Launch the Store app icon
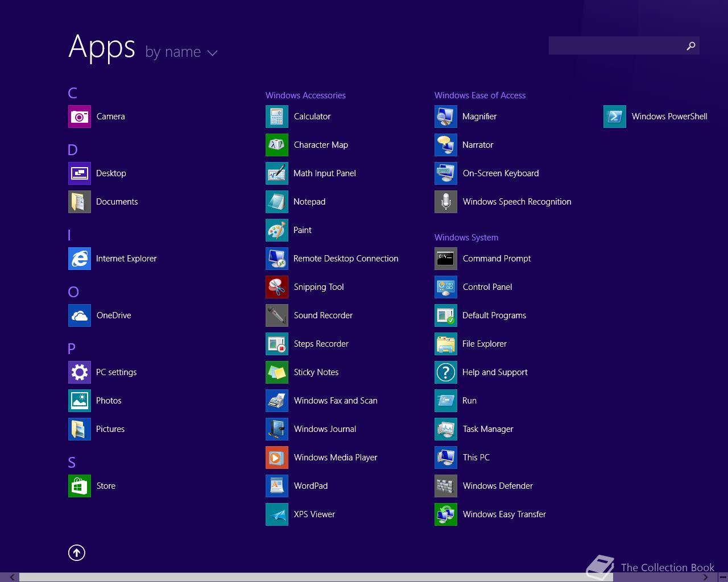This screenshot has height=582, width=728. (x=80, y=486)
